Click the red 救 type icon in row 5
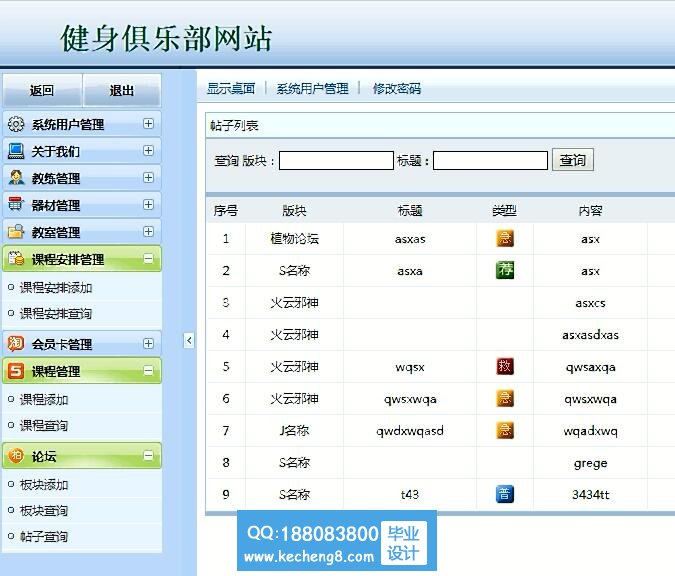 click(x=505, y=366)
